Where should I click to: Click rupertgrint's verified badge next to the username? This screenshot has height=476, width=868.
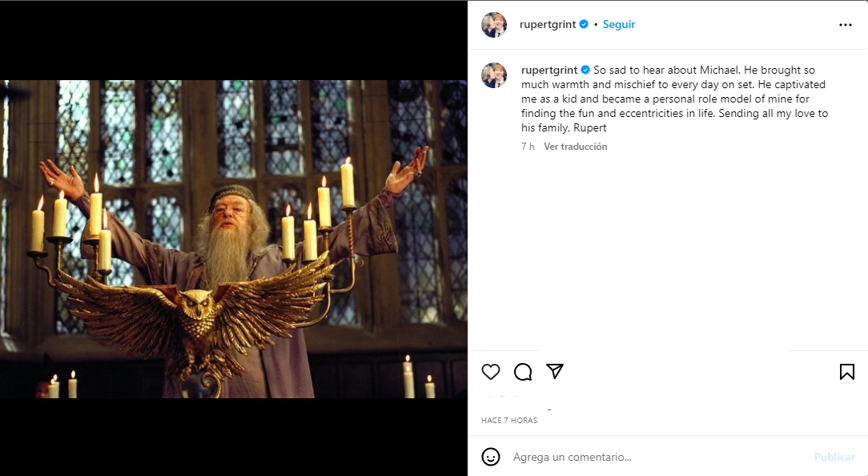pos(585,24)
